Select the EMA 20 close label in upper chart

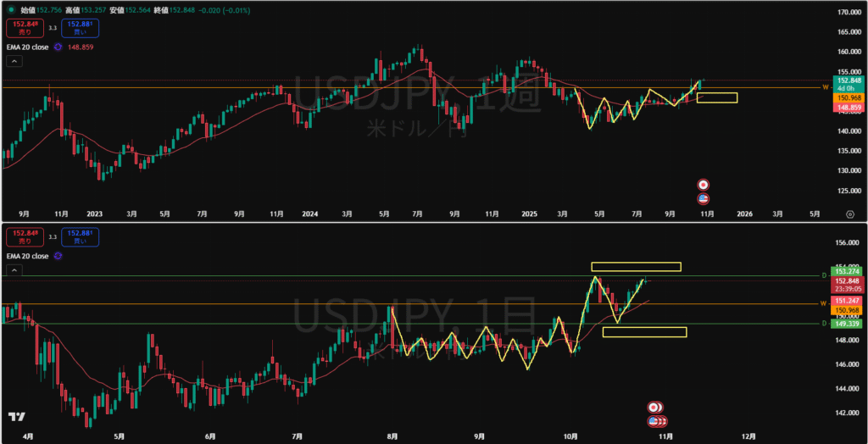(27, 47)
